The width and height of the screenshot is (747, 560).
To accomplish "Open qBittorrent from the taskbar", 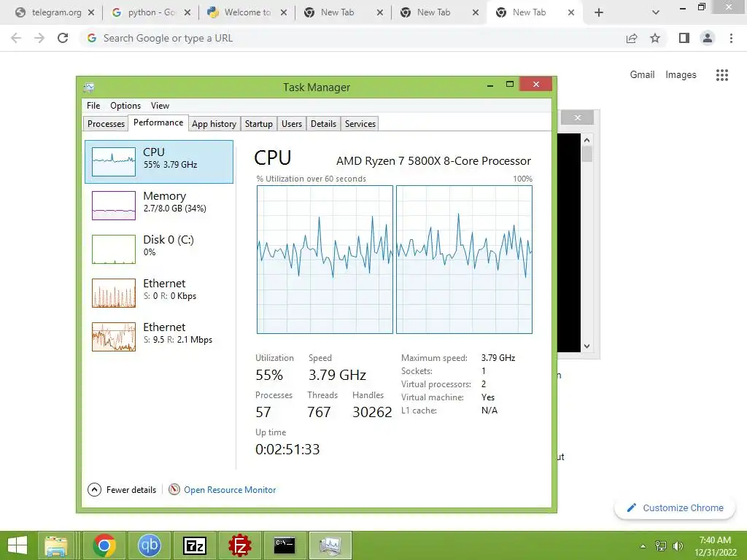I will click(x=149, y=545).
